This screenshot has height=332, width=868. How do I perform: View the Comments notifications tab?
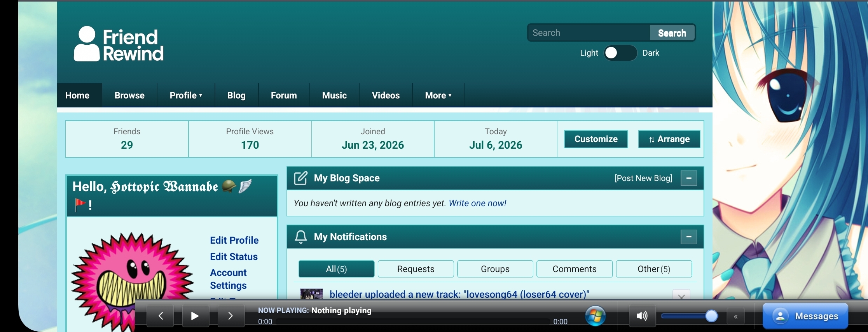click(x=575, y=269)
